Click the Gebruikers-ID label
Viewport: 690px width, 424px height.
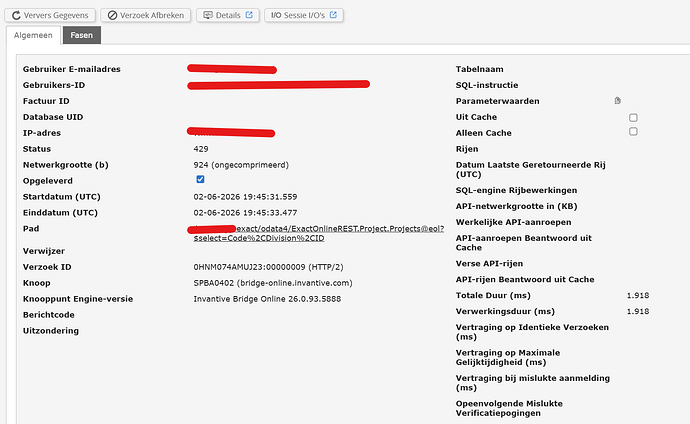(x=54, y=85)
